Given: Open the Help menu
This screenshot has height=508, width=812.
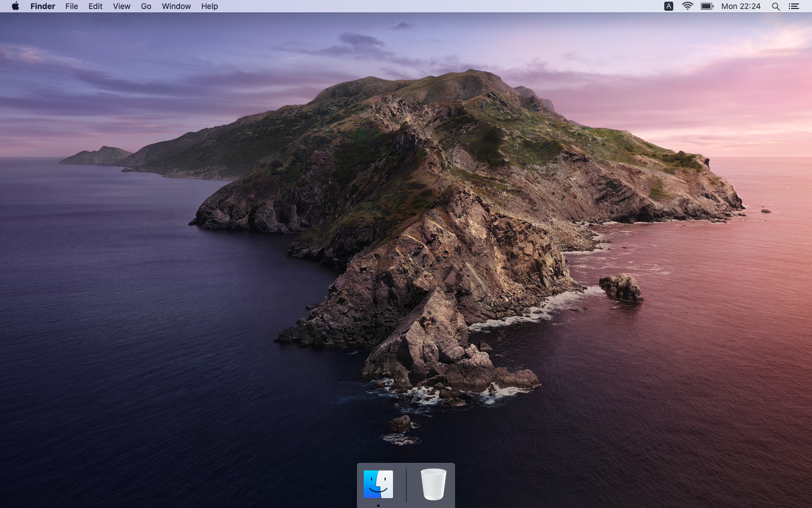Looking at the screenshot, I should tap(209, 6).
